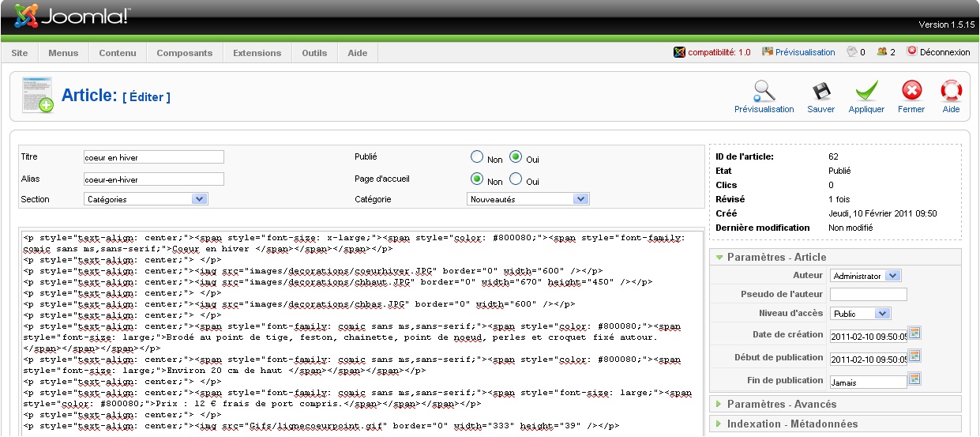The width and height of the screenshot is (980, 437).
Task: Click the red Fermer icon
Action: tap(911, 91)
